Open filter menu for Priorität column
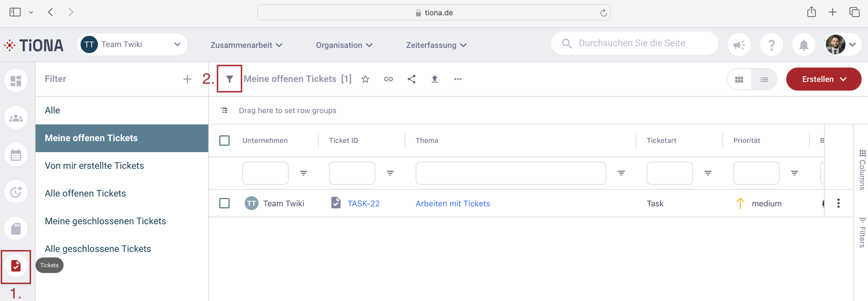The width and height of the screenshot is (868, 301). [795, 173]
